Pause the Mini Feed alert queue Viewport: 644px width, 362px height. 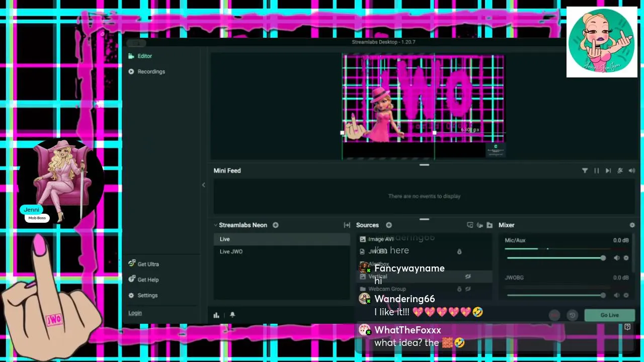(597, 171)
